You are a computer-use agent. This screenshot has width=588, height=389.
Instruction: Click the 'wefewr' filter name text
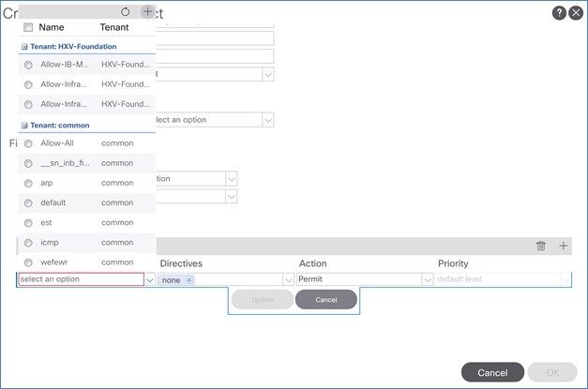[x=54, y=262]
